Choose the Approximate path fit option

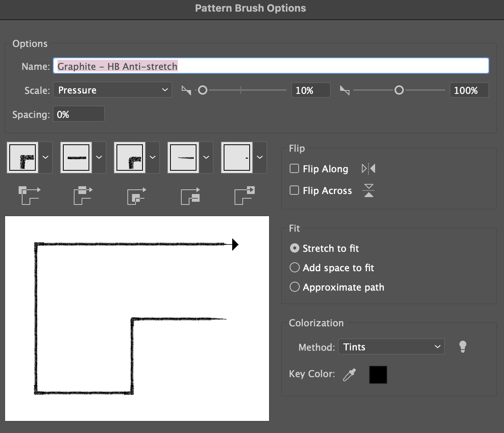(295, 287)
